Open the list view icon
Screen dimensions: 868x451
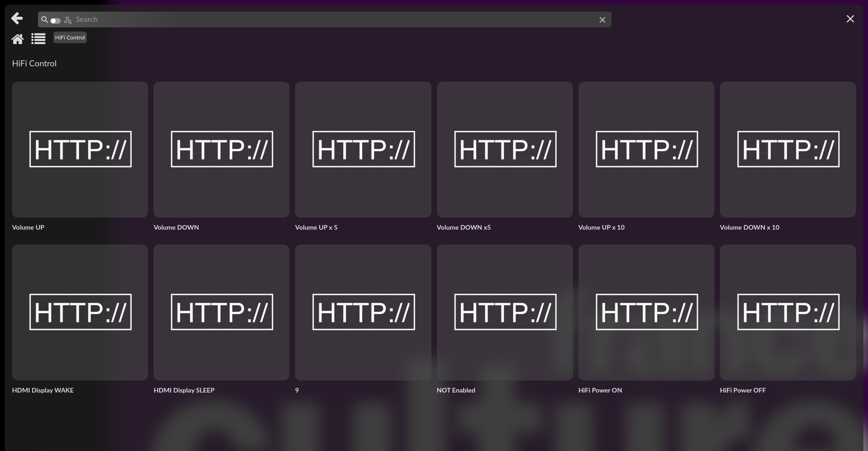pyautogui.click(x=39, y=39)
